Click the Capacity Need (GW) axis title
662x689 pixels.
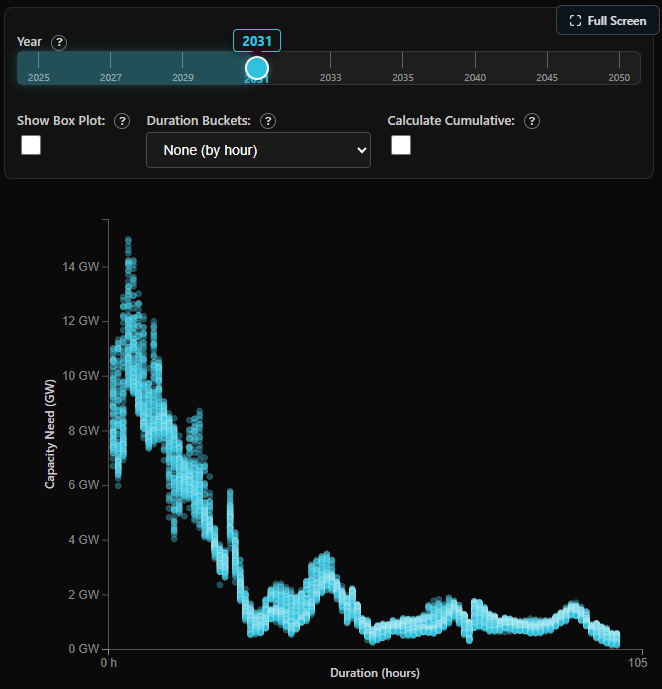[x=50, y=434]
